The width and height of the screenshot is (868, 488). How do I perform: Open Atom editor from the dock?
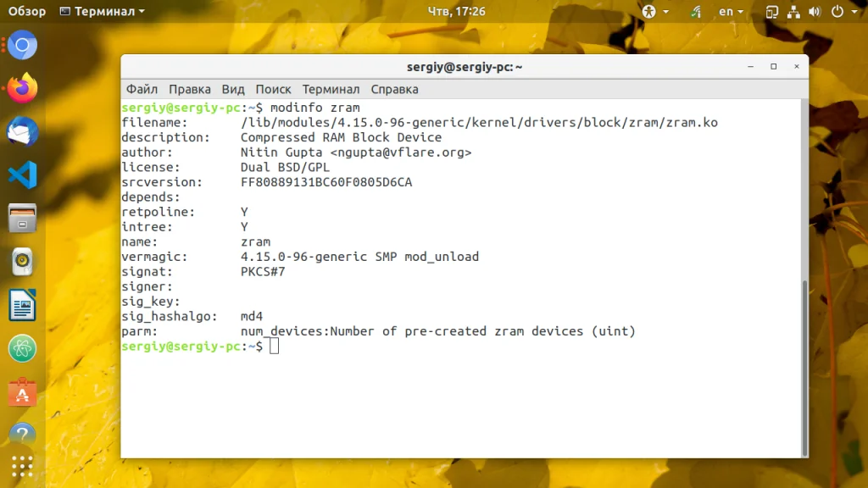22,348
